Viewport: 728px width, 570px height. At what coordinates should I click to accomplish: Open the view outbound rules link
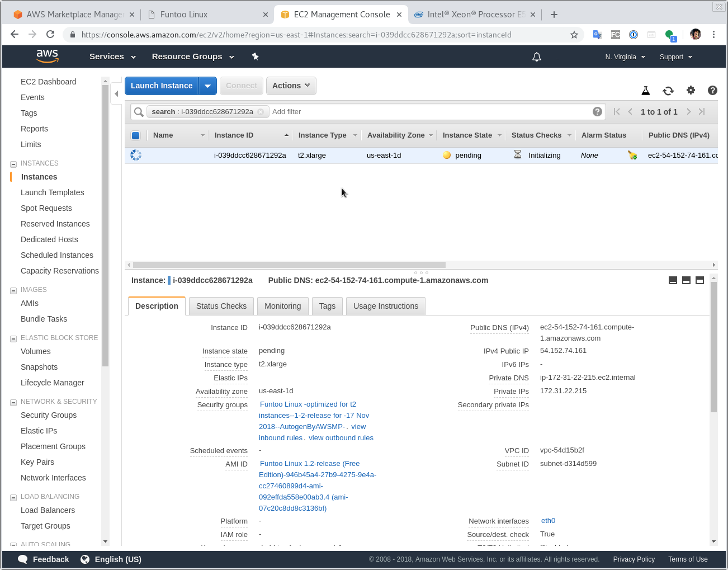(341, 438)
